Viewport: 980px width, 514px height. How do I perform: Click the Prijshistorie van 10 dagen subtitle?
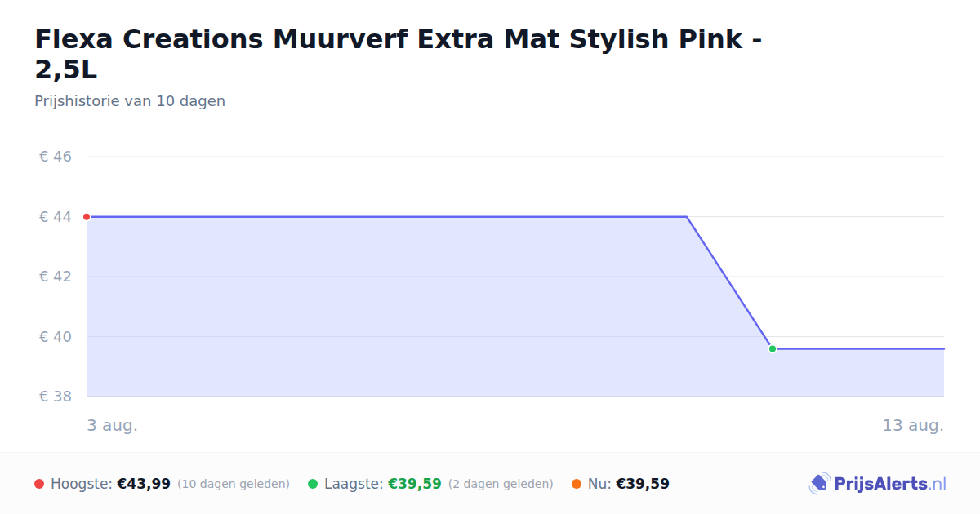(130, 101)
